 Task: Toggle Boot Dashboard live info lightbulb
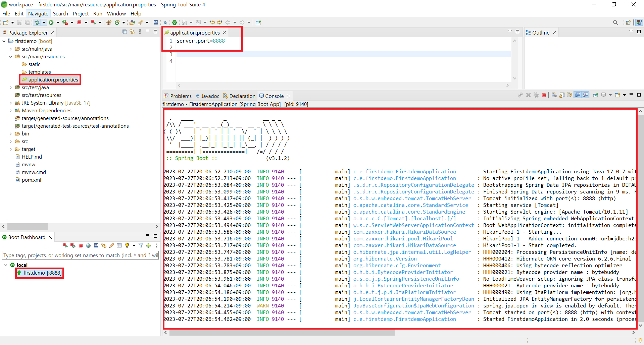pos(127,245)
